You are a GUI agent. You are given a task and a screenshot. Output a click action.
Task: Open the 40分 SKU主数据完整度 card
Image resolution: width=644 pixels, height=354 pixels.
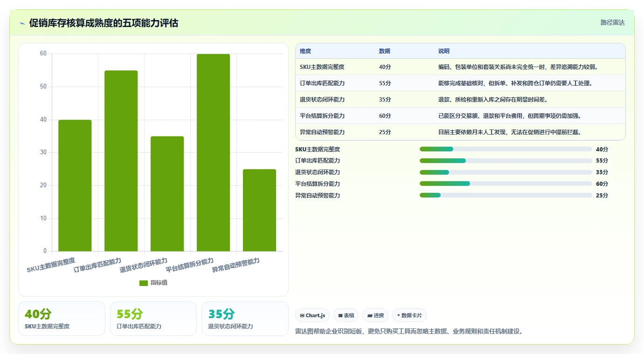pos(62,319)
